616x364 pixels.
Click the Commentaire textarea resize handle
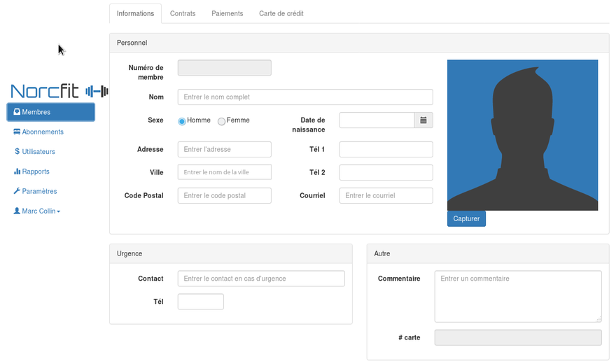[598, 319]
